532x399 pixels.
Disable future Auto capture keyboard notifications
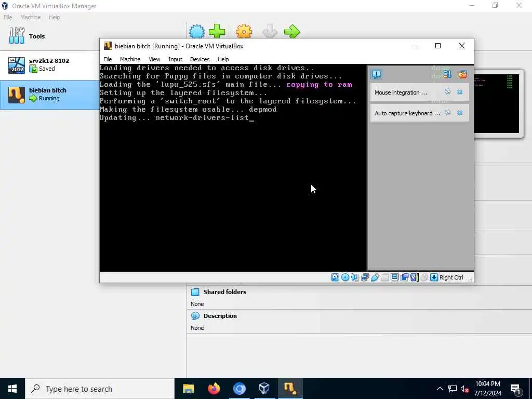tap(448, 113)
